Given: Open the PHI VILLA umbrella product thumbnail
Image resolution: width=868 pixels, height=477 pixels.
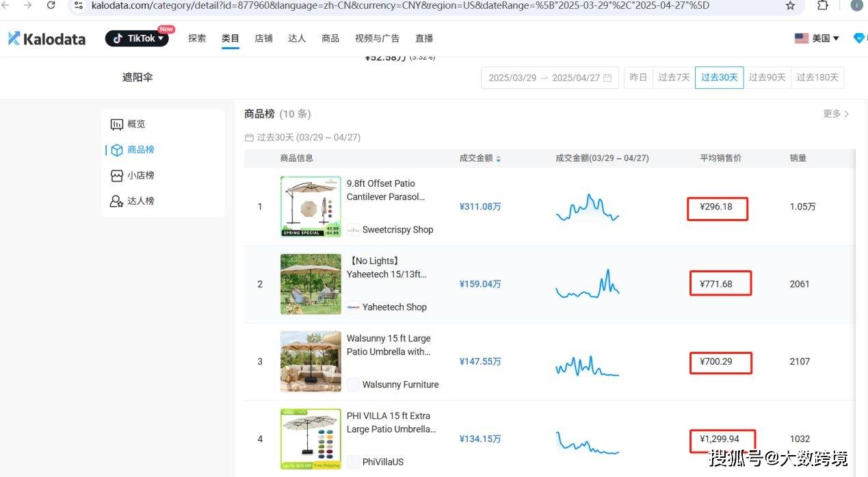Looking at the screenshot, I should pyautogui.click(x=311, y=439).
